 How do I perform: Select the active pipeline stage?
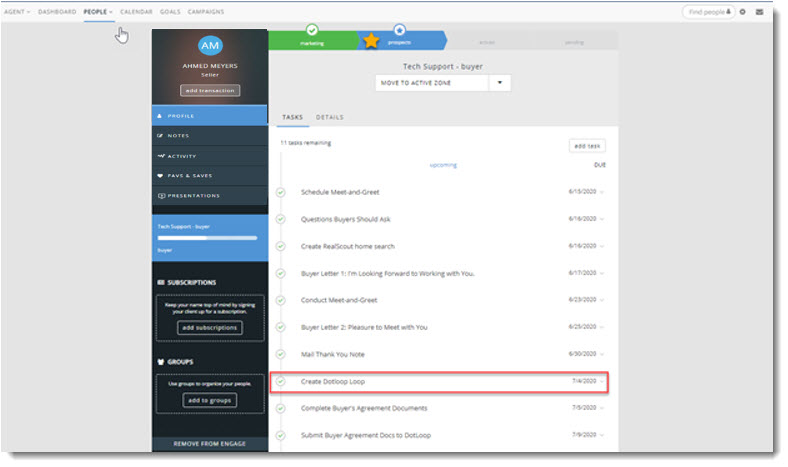click(487, 42)
